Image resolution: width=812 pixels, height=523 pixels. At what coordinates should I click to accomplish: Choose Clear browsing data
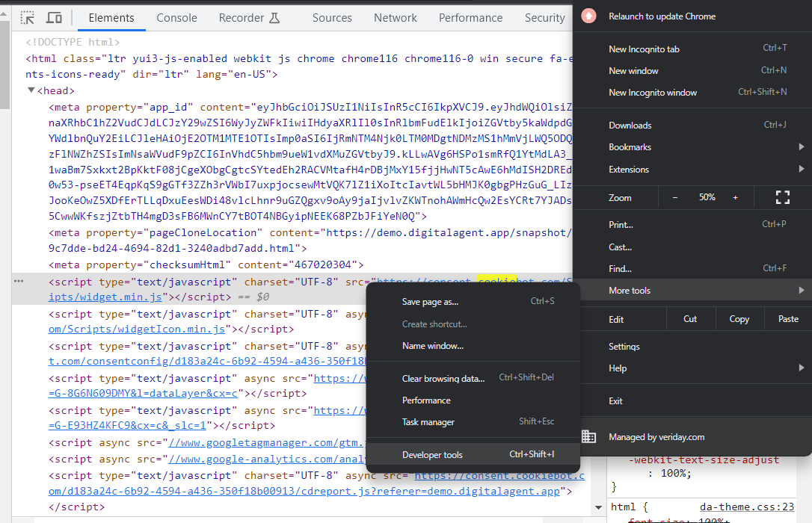click(x=473, y=378)
